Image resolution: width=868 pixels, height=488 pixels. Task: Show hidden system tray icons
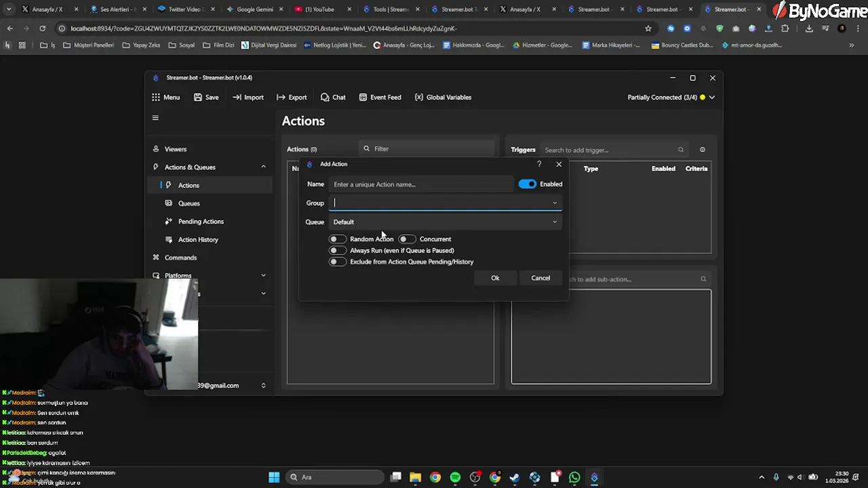762,477
